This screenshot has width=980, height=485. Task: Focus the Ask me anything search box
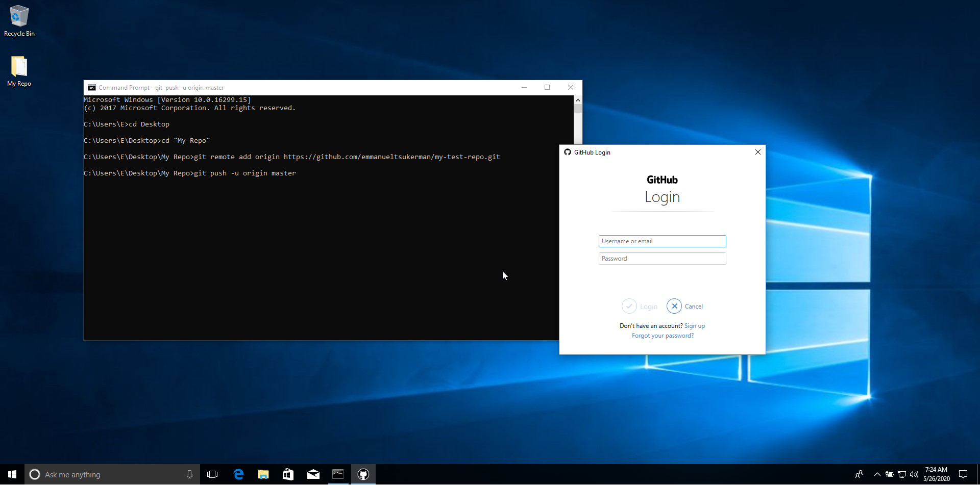112,474
